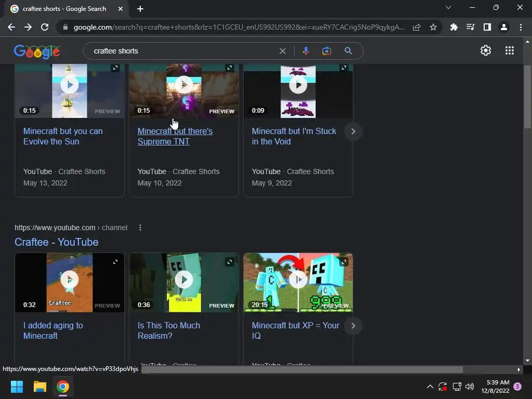This screenshot has width=532, height=399.
Task: Open the Extensions puzzle icon
Action: pyautogui.click(x=454, y=27)
